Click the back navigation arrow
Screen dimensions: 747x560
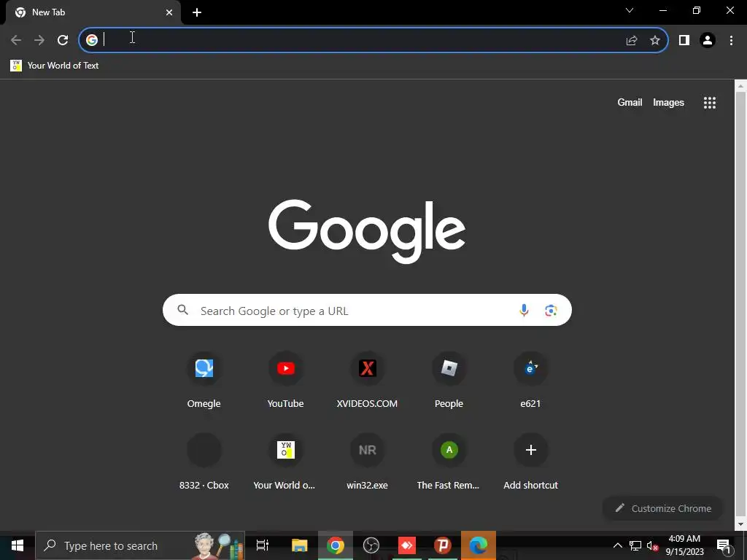(x=16, y=40)
